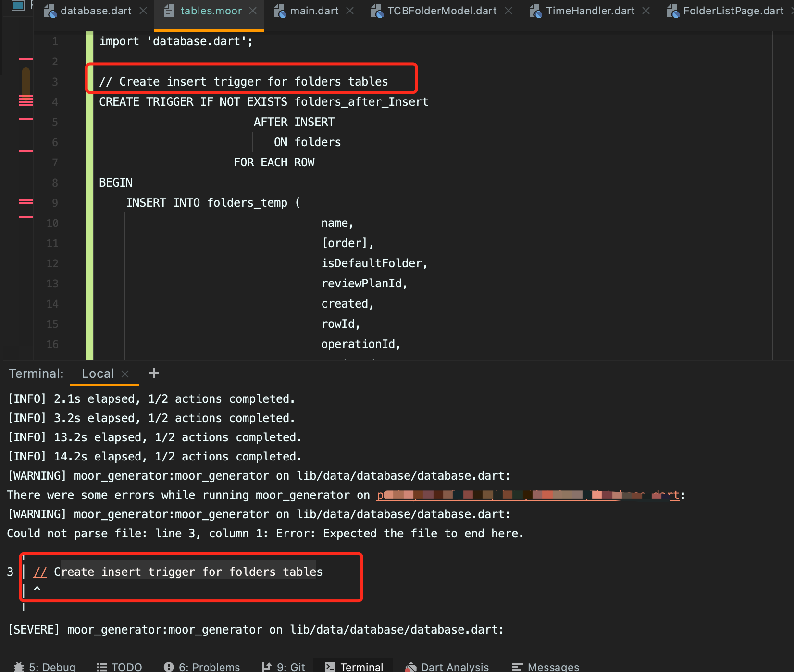Viewport: 794px width, 672px height.
Task: Click the moor file icon on tables.moor tab
Action: [168, 10]
